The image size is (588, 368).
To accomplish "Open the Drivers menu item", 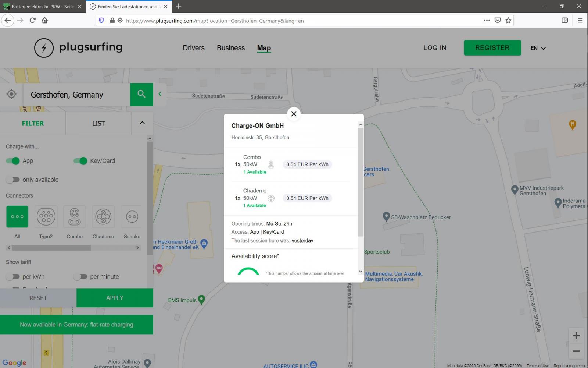I will (x=194, y=48).
